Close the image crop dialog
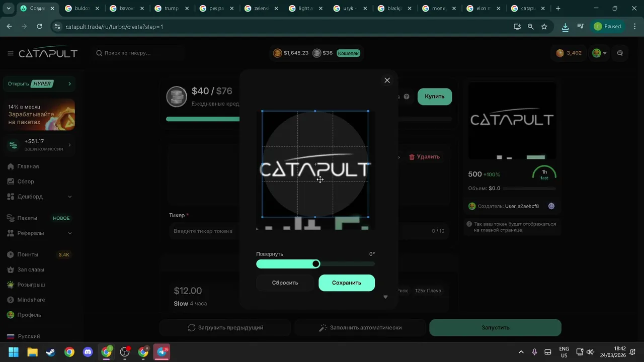 387,80
